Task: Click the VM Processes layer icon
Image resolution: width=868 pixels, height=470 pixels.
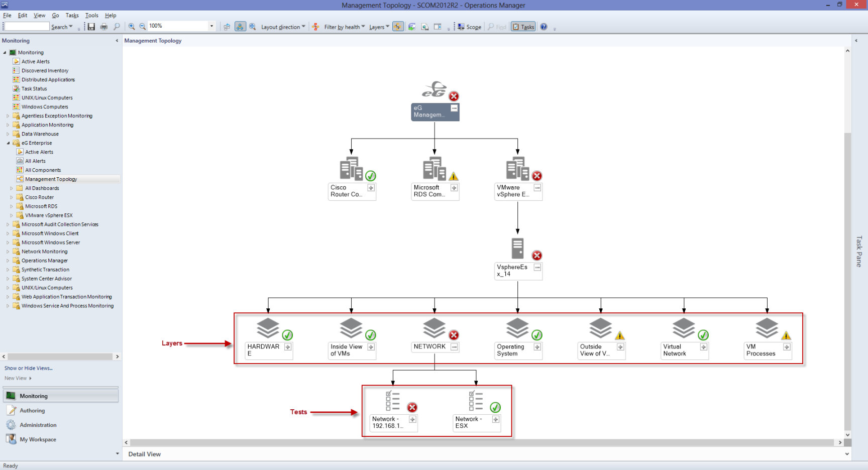Action: 767,328
